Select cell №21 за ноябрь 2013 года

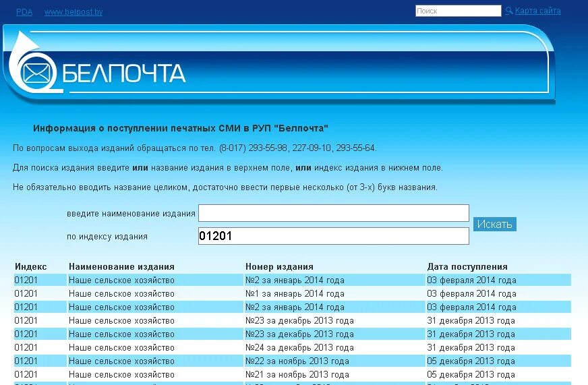point(297,374)
